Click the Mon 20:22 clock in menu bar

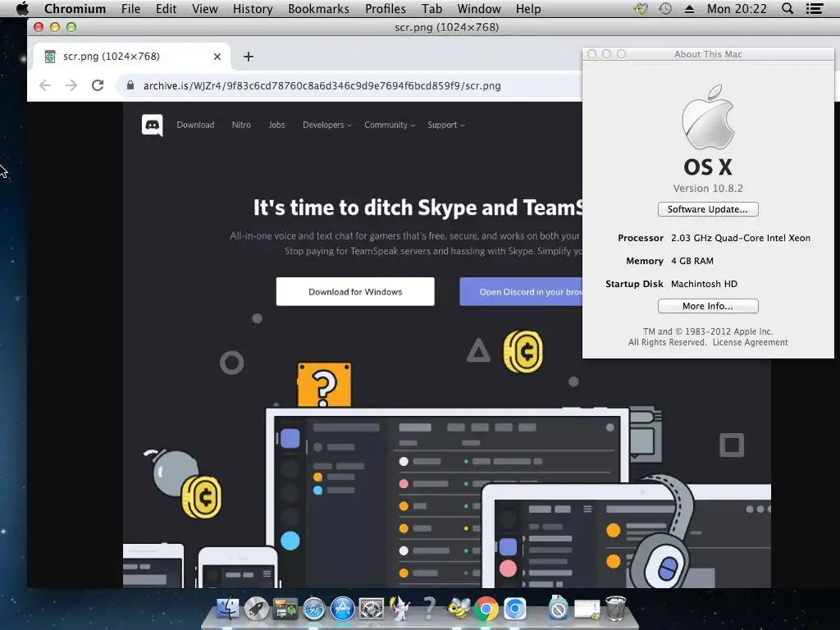737,9
